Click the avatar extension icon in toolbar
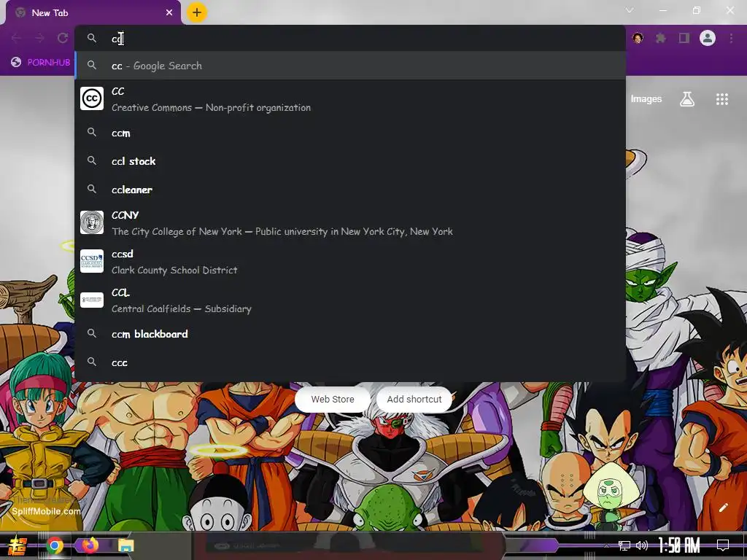Image resolution: width=747 pixels, height=560 pixels. tap(638, 38)
